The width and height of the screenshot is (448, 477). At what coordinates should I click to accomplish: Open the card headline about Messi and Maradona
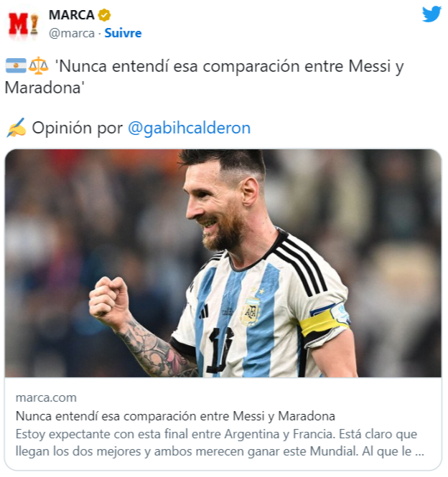(x=175, y=416)
